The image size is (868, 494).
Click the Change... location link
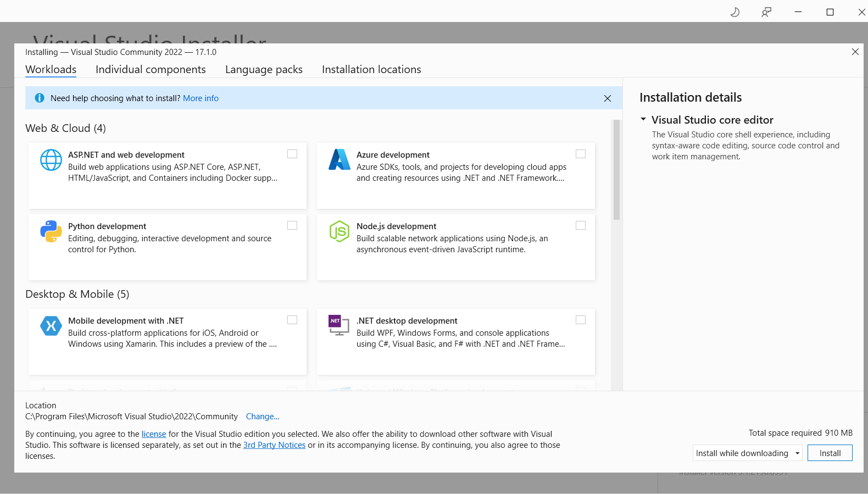click(263, 417)
